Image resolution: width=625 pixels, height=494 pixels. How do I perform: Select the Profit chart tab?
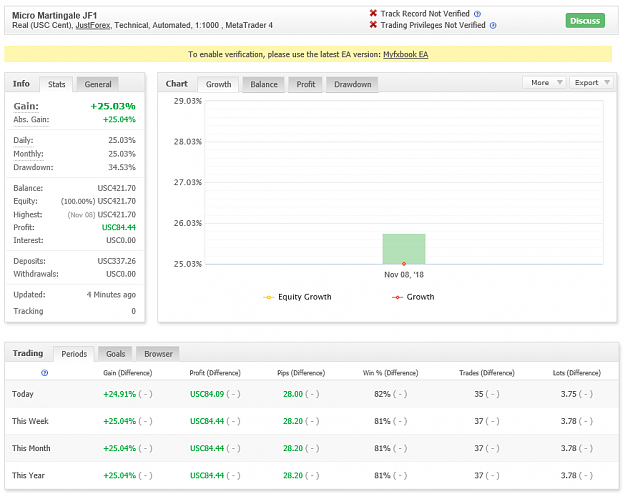[x=306, y=84]
